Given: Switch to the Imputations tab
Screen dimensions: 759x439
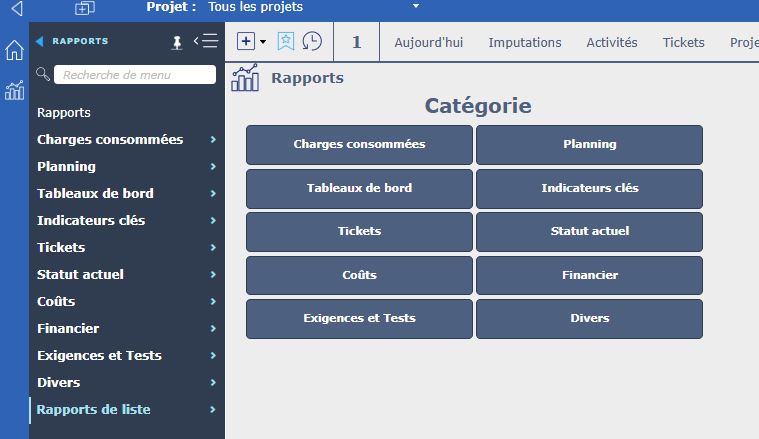Looking at the screenshot, I should [x=524, y=42].
